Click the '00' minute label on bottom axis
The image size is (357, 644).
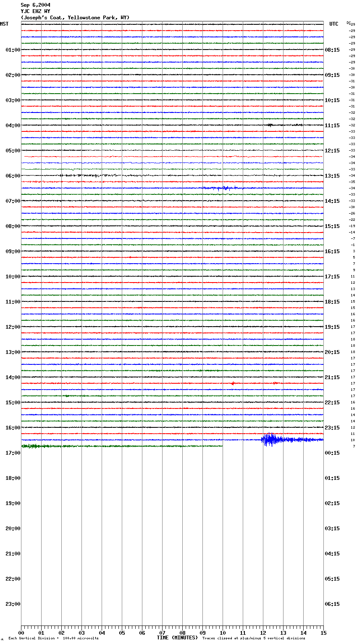click(21, 633)
